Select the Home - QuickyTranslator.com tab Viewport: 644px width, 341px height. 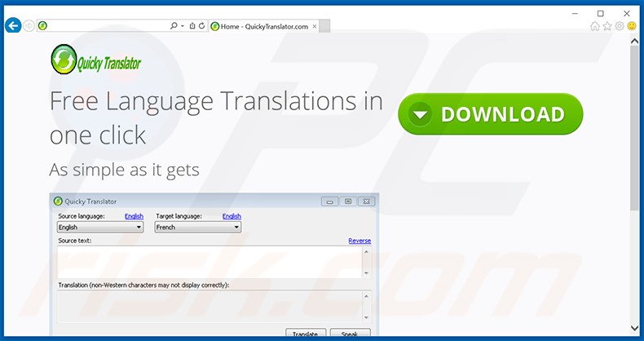click(263, 26)
